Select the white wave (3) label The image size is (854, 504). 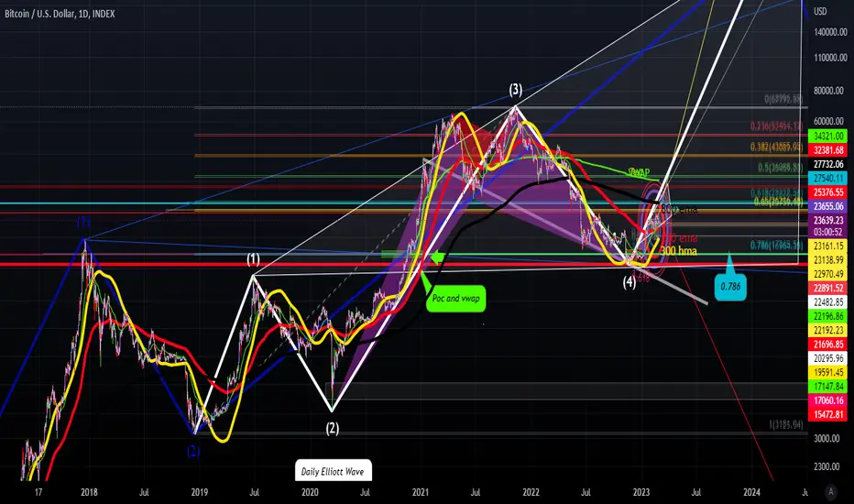tap(515, 90)
